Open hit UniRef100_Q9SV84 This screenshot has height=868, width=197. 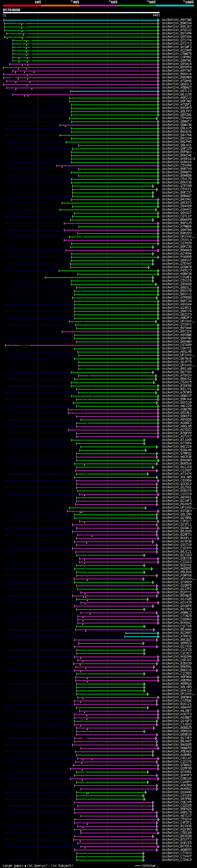click(x=177, y=37)
